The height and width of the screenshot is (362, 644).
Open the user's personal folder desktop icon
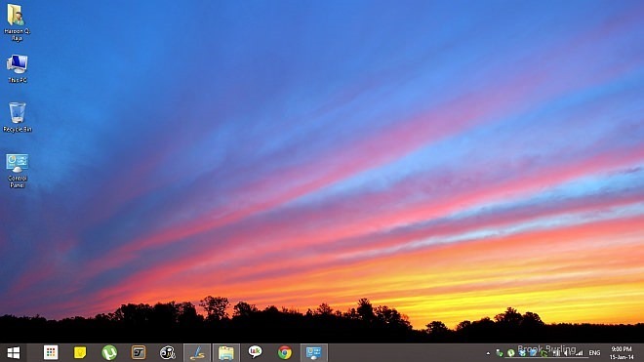[x=17, y=22]
